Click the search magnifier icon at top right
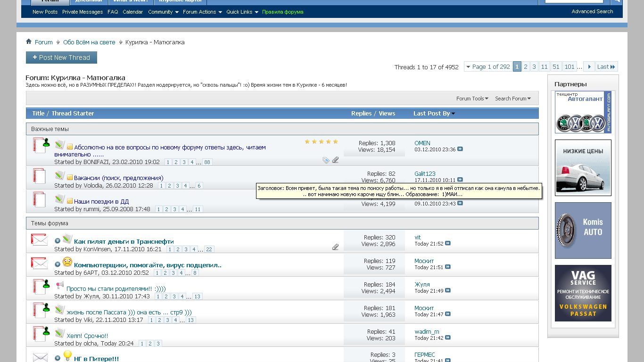This screenshot has width=644, height=362. pyautogui.click(x=616, y=2)
